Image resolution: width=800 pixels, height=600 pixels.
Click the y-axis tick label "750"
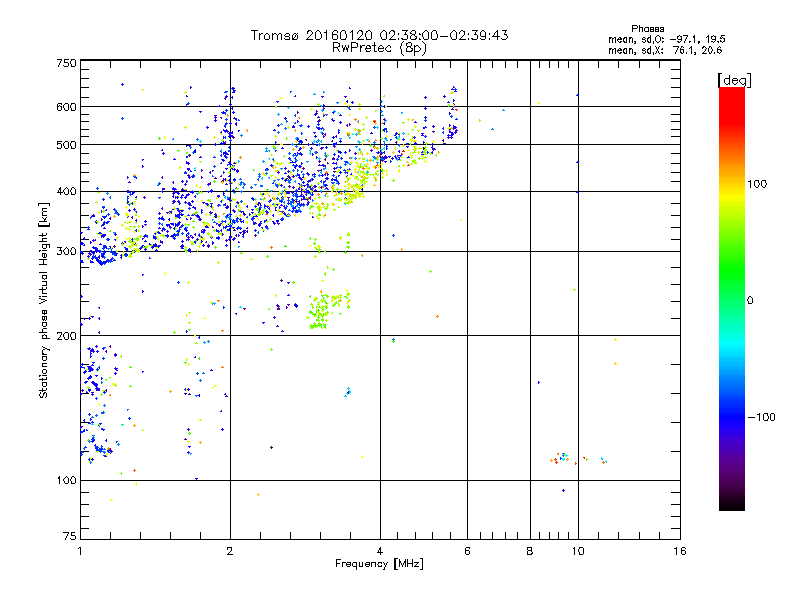click(x=66, y=63)
